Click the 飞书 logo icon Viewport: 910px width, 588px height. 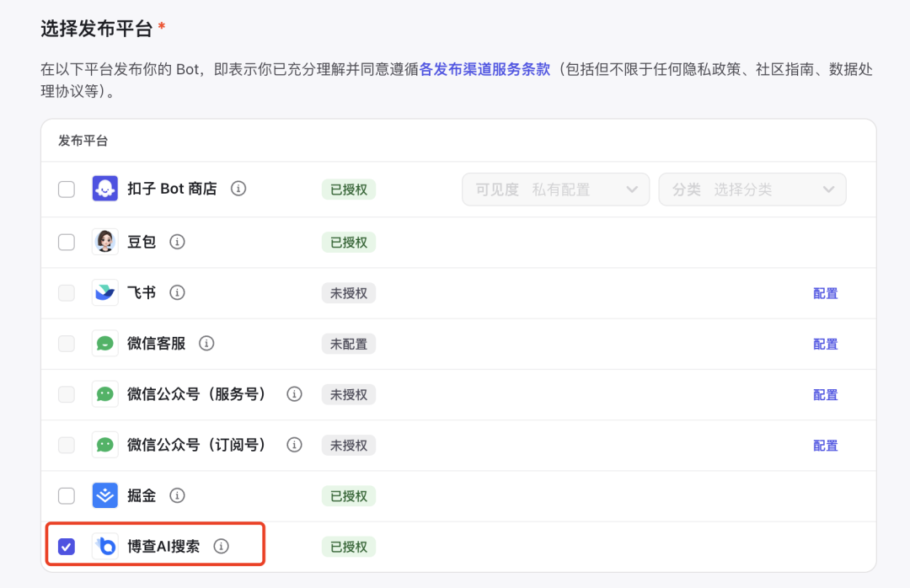105,292
